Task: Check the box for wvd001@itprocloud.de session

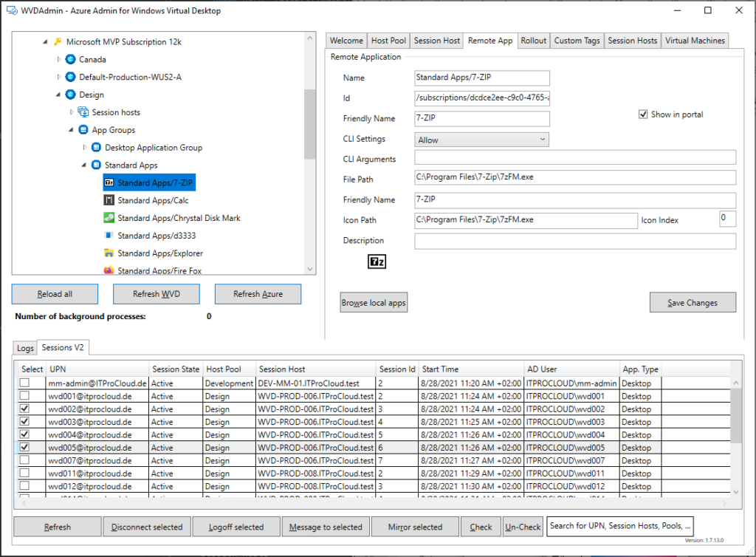Action: click(x=25, y=396)
